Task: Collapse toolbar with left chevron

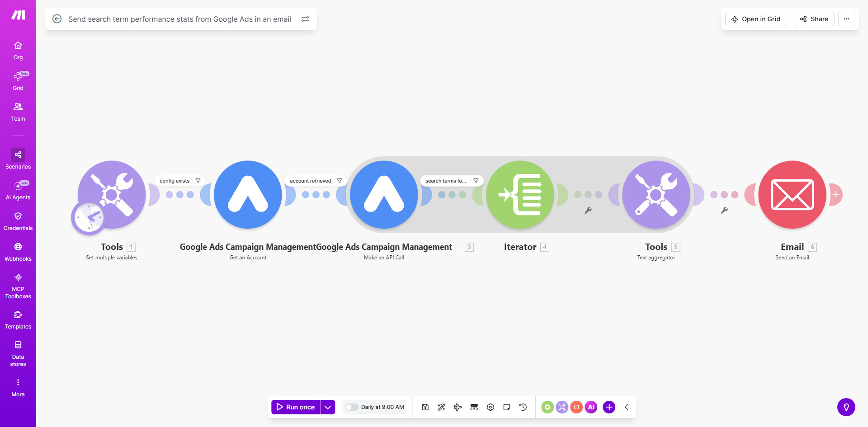Action: pyautogui.click(x=627, y=407)
